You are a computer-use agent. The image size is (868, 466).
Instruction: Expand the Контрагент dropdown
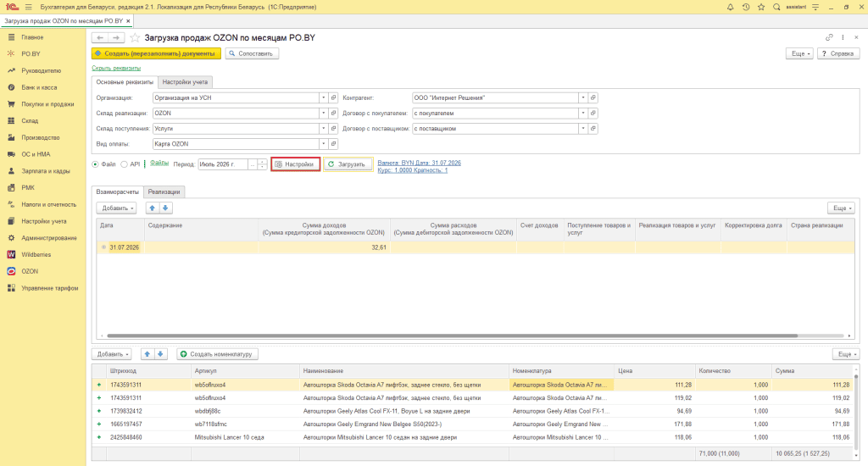tap(583, 98)
